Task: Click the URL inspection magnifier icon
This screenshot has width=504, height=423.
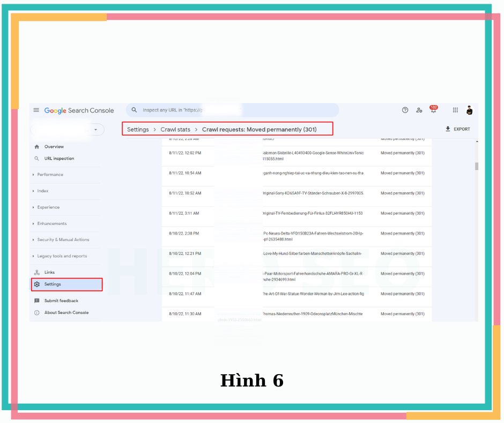Action: click(x=36, y=158)
